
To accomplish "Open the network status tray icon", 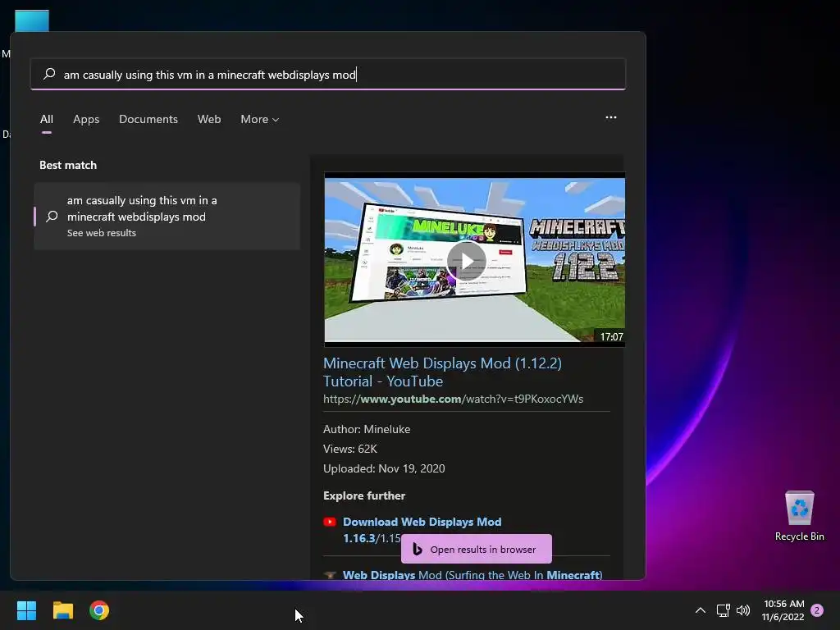I will tap(724, 610).
